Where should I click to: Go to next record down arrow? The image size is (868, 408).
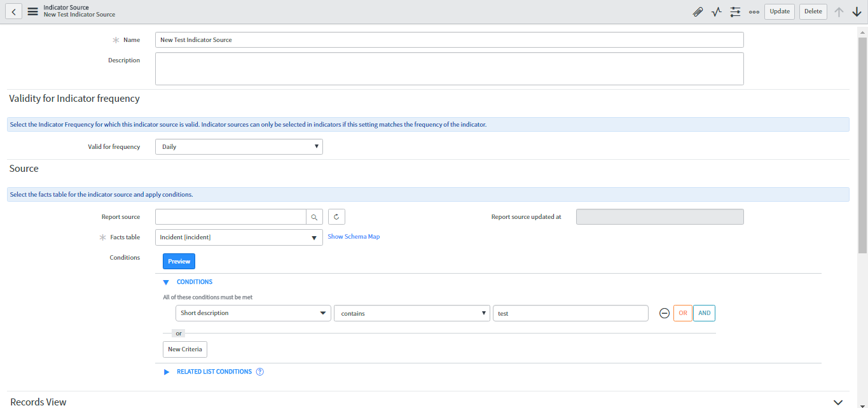click(857, 11)
